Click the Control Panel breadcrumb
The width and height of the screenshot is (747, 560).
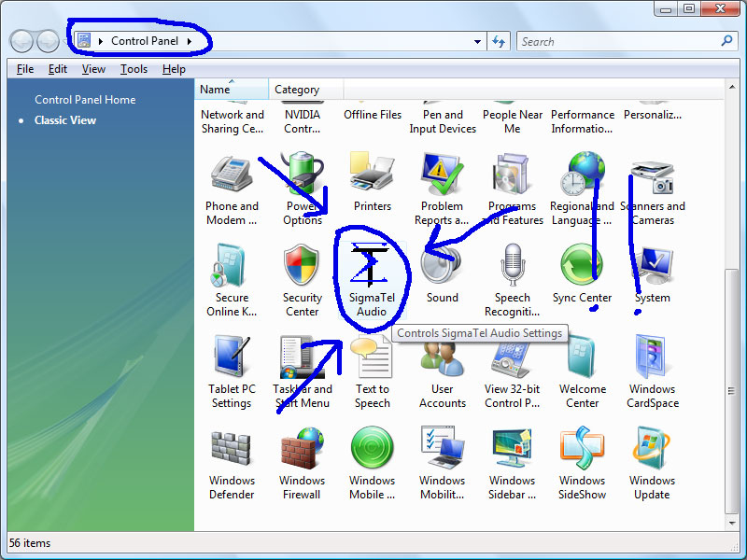click(x=145, y=41)
